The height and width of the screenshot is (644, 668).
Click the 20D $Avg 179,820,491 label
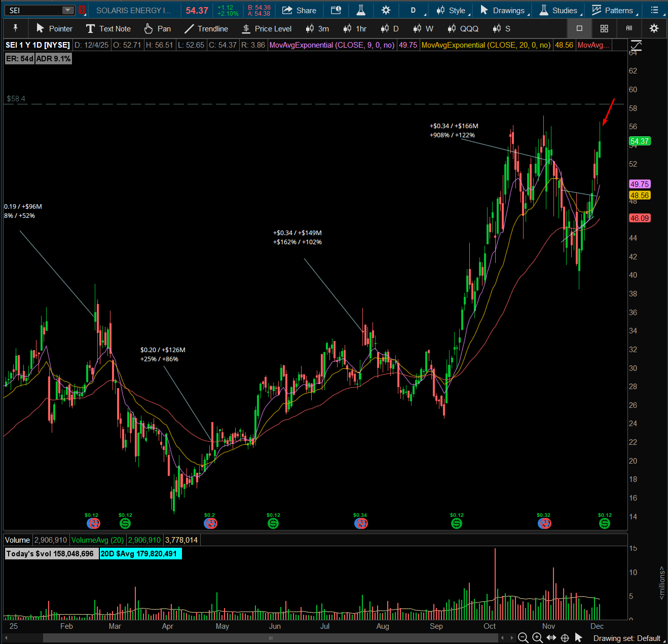(x=140, y=554)
